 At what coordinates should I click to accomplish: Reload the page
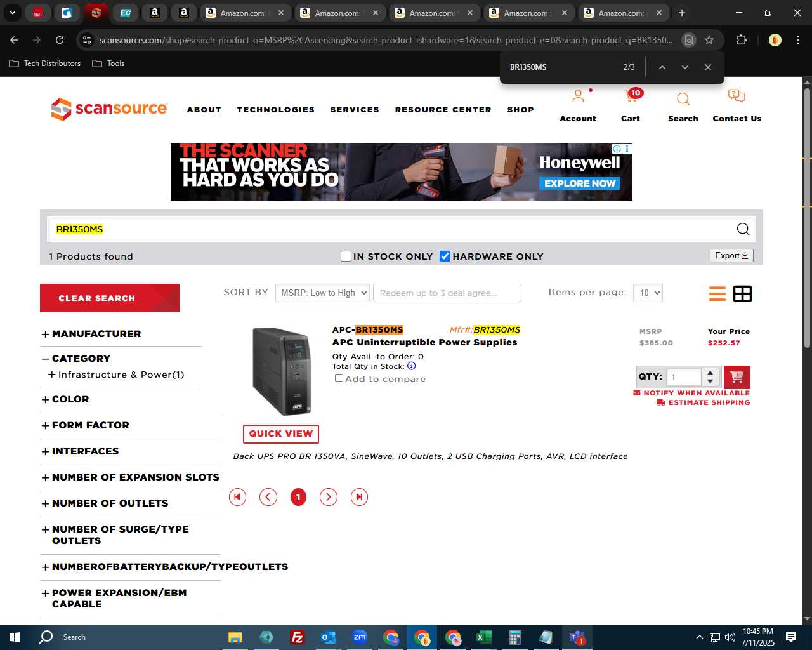tap(60, 40)
